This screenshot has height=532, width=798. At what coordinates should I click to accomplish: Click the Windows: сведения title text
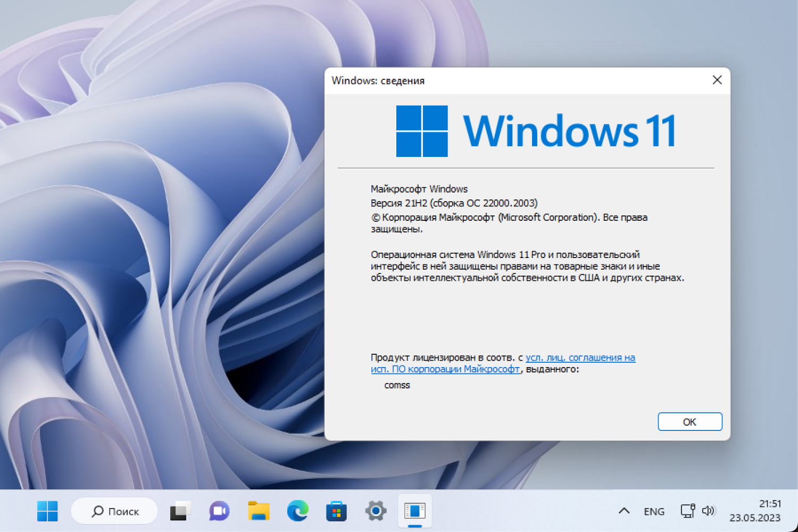[x=378, y=81]
